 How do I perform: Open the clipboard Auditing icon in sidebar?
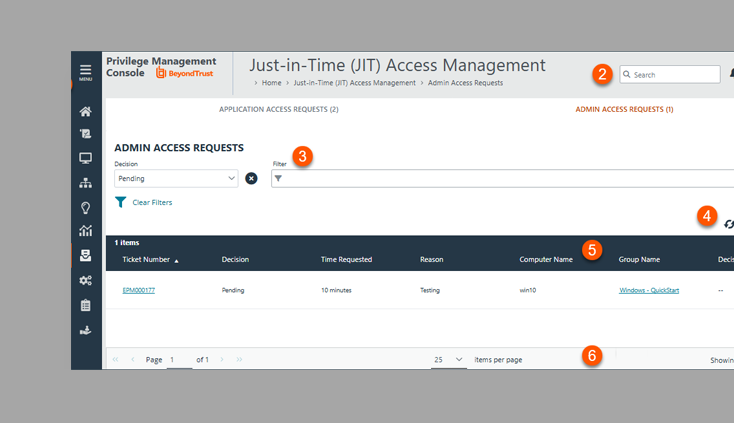(x=85, y=306)
